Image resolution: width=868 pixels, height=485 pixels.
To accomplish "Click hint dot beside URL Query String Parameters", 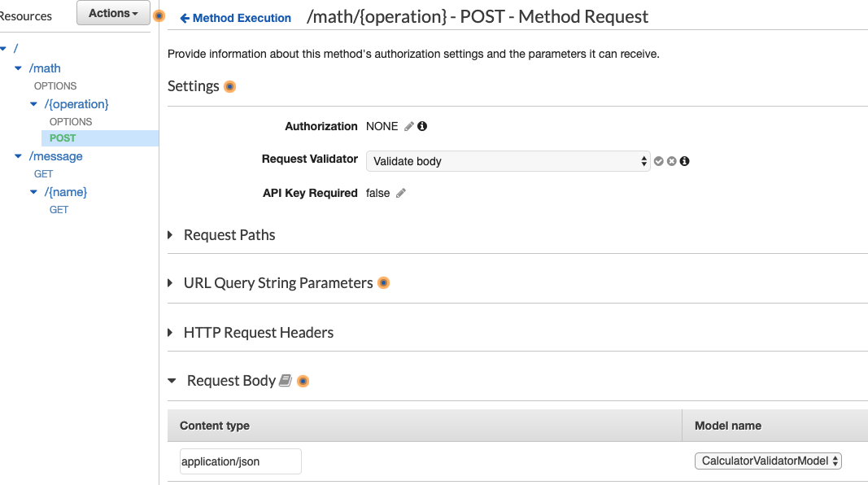I will (x=384, y=283).
